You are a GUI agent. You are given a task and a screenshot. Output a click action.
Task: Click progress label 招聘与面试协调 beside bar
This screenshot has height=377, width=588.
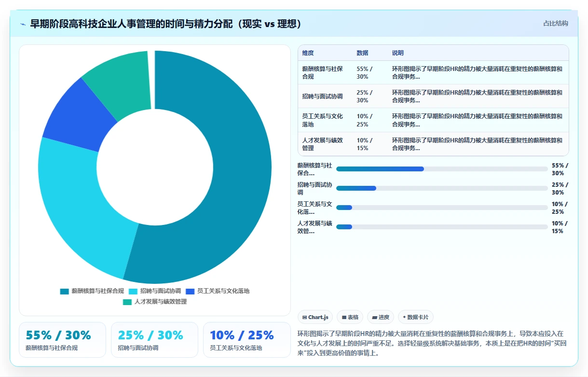pos(315,188)
